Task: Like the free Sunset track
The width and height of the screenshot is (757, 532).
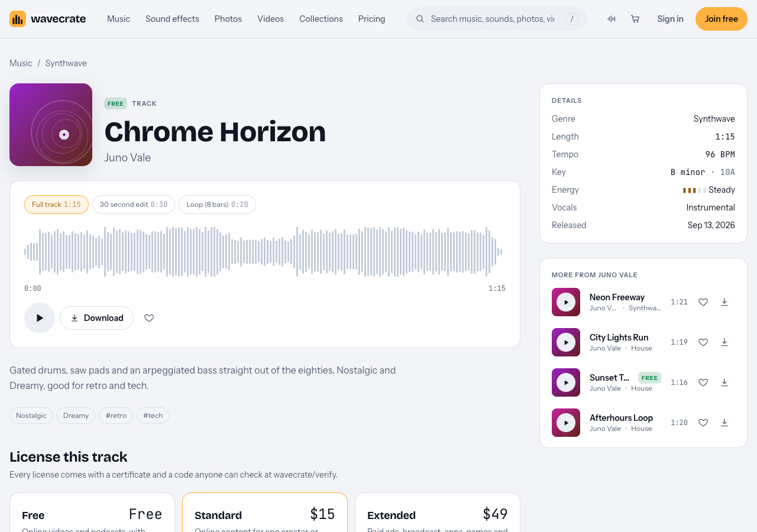Action: pyautogui.click(x=703, y=382)
